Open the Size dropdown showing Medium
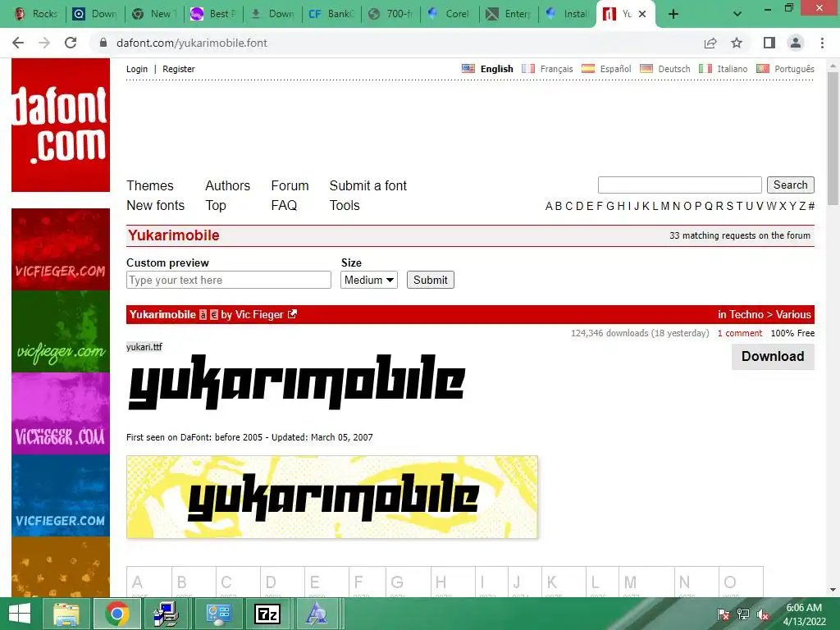The height and width of the screenshot is (630, 840). [369, 281]
